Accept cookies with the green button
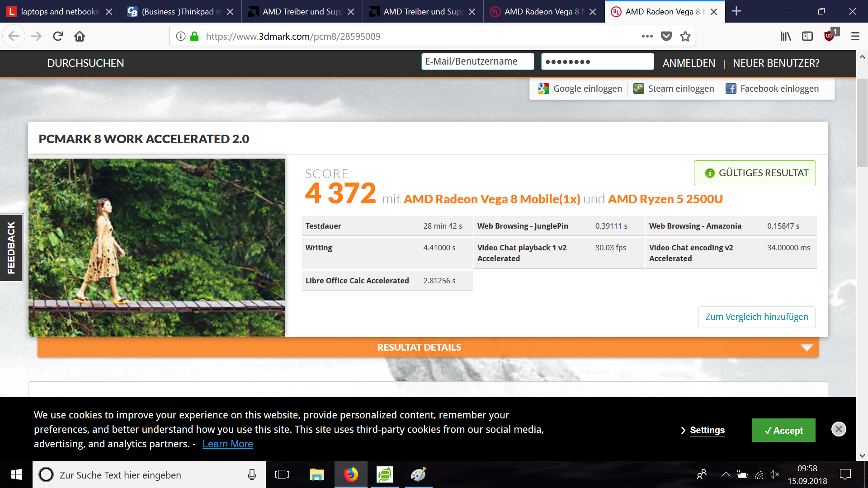Viewport: 868px width, 488px height. pyautogui.click(x=783, y=430)
